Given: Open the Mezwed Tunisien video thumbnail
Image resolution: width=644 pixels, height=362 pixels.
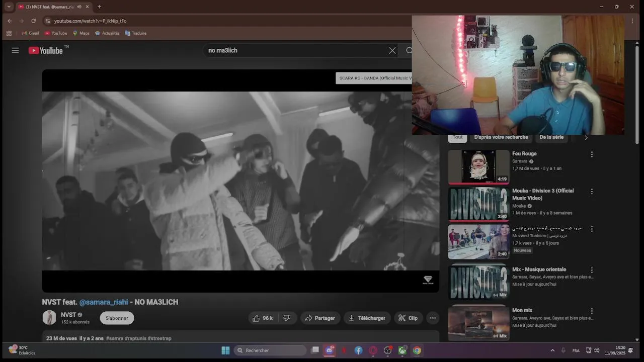Looking at the screenshot, I should click(x=478, y=241).
